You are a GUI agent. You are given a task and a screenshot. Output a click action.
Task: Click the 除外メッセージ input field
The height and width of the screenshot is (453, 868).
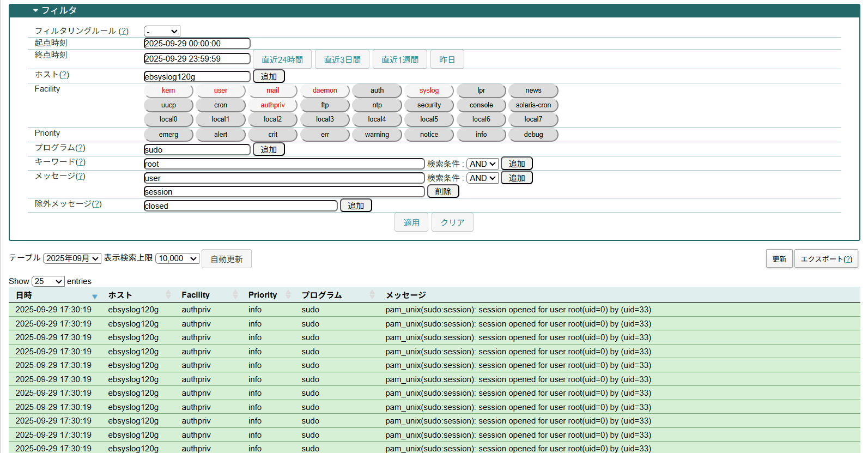point(240,206)
